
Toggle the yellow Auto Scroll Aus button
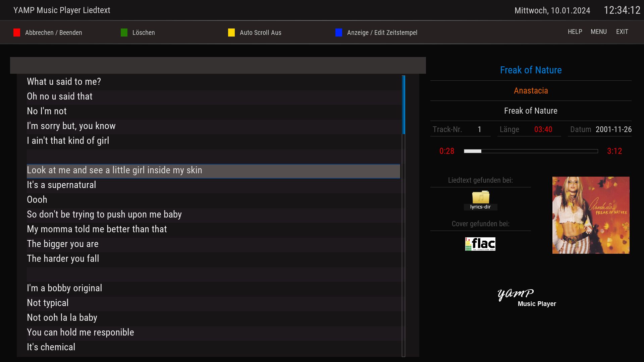255,33
